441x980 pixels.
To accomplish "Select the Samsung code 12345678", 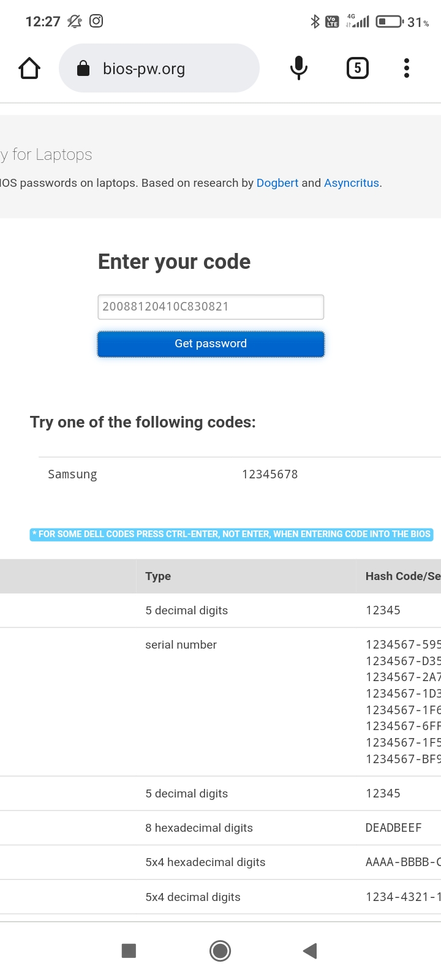I will (x=269, y=474).
